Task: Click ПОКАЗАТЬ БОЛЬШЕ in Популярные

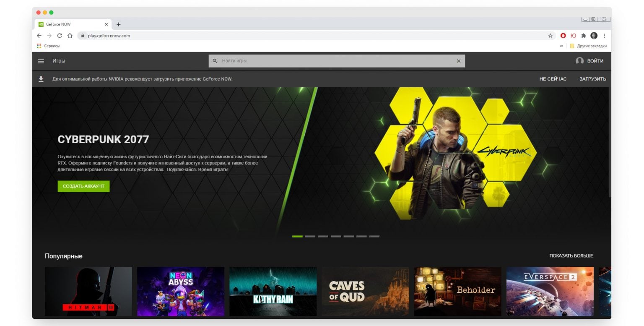Action: click(x=571, y=256)
